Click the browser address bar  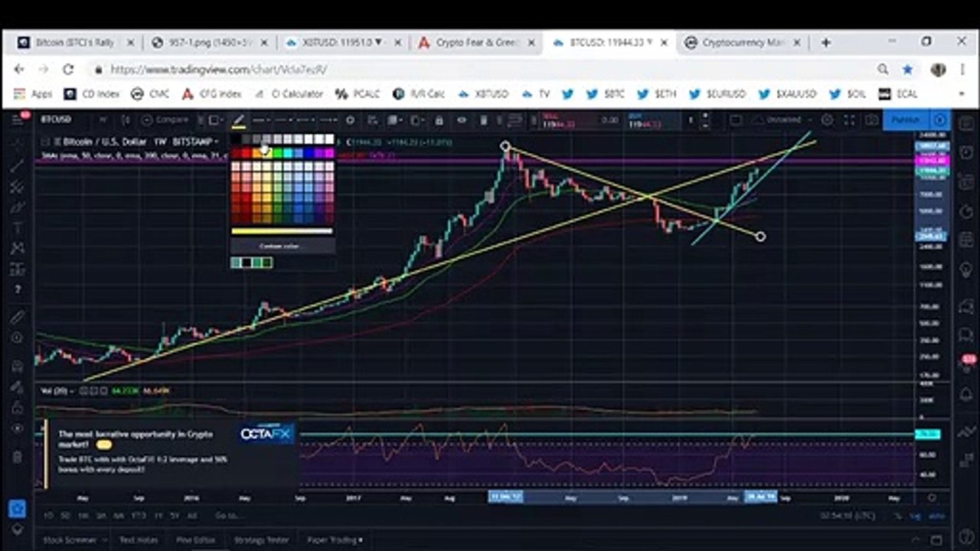[x=490, y=70]
